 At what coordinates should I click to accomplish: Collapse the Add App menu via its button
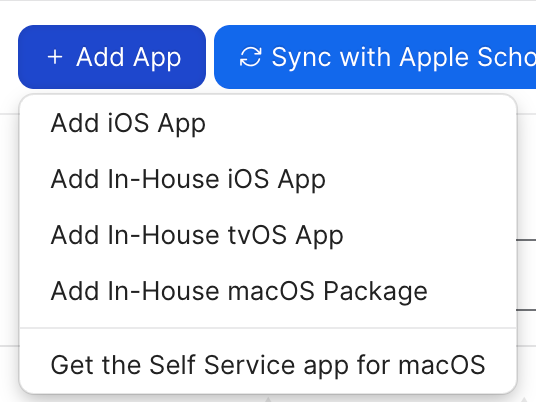coord(112,57)
